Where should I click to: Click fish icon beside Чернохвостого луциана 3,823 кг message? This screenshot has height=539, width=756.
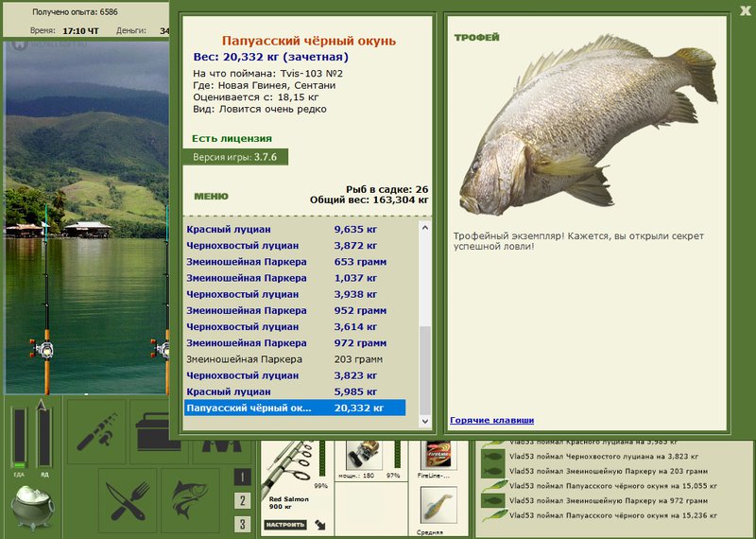coord(492,457)
